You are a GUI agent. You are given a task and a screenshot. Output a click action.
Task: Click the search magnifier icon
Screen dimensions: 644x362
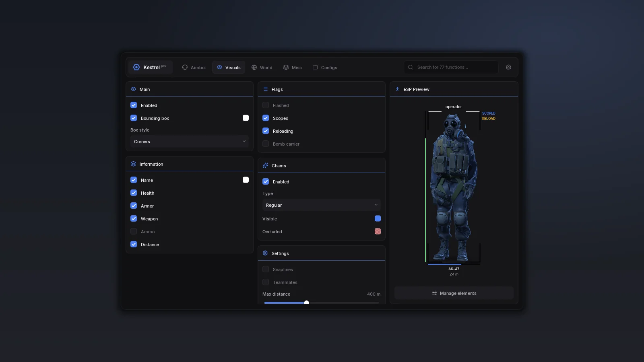point(411,67)
